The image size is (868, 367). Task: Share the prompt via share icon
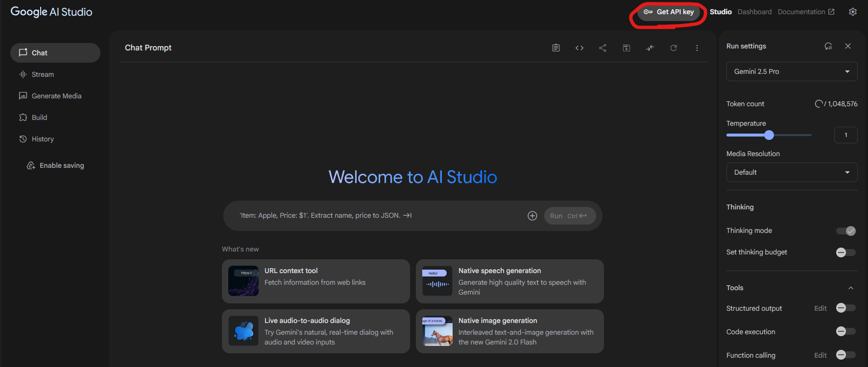tap(603, 48)
